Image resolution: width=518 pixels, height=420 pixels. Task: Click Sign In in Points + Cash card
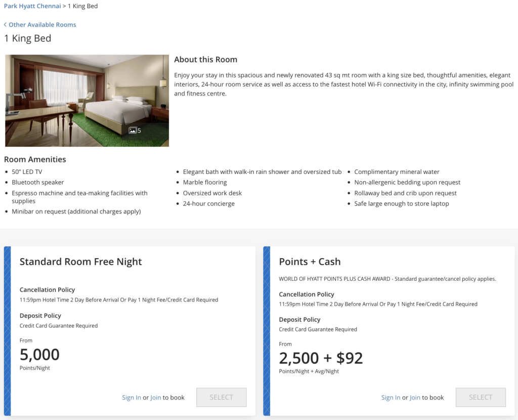coord(391,397)
